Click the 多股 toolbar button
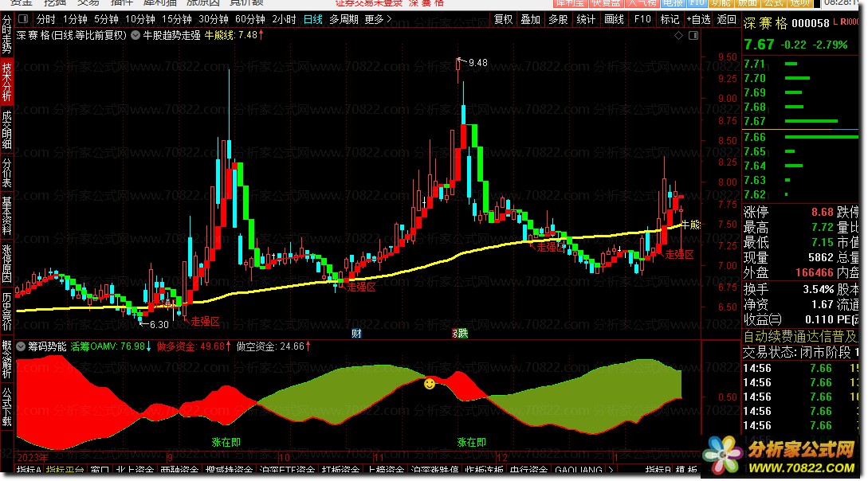868x481 pixels. coord(558,19)
